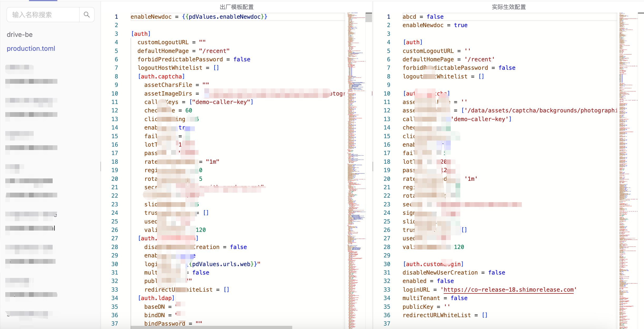Image resolution: width=644 pixels, height=329 pixels.
Task: Click line number 27 in the left editor
Action: pyautogui.click(x=115, y=238)
